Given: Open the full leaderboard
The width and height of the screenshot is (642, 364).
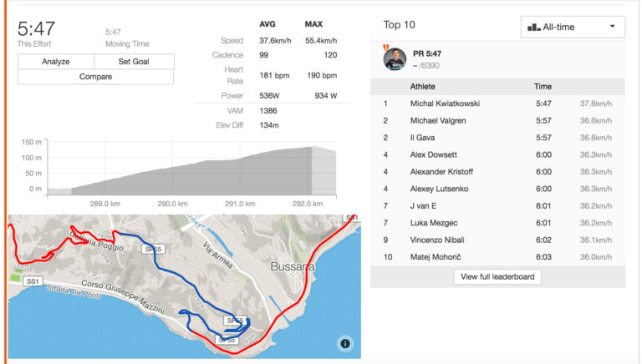Looking at the screenshot, I should [x=497, y=276].
